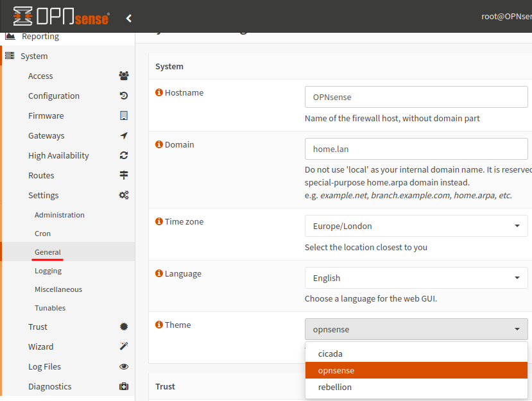Click the OPNsense logo
Screen dimensions: 532x401
61,17
